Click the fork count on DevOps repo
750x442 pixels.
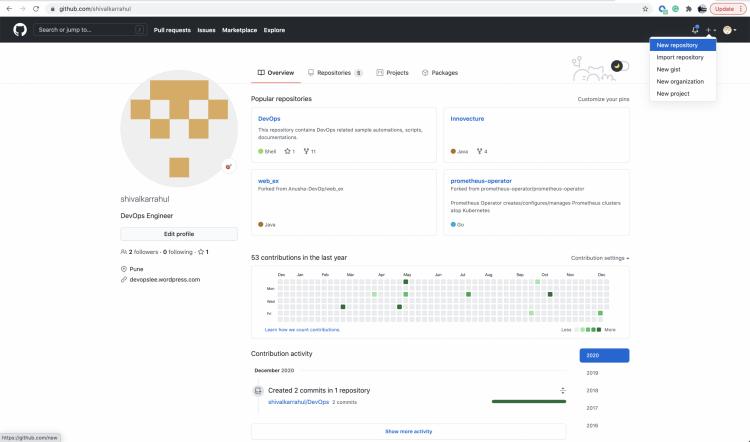310,151
